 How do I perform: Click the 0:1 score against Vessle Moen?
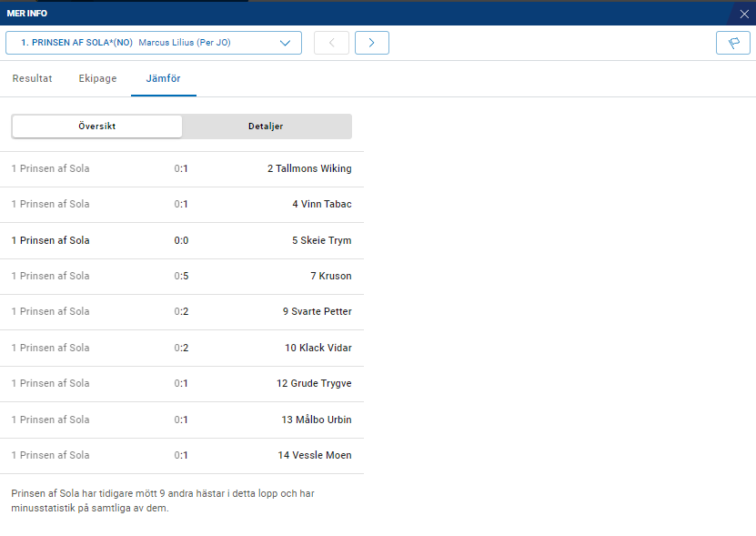point(181,455)
